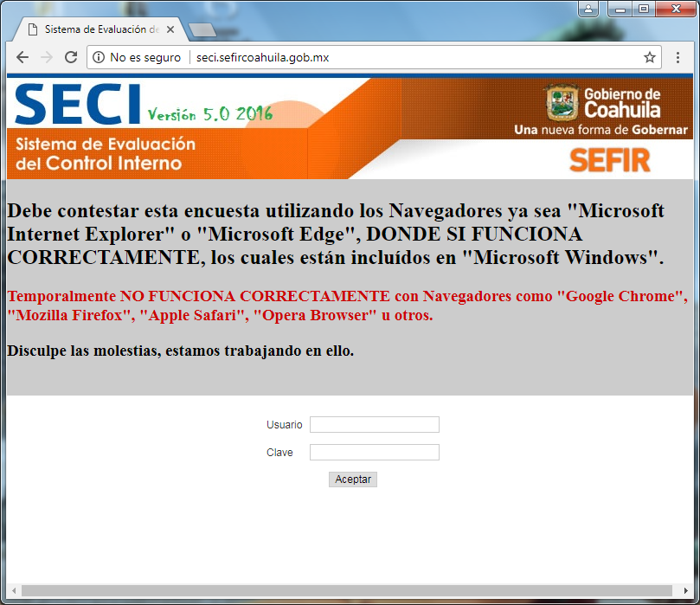Go back using the browser back arrow
The height and width of the screenshot is (605, 700).
[22, 57]
